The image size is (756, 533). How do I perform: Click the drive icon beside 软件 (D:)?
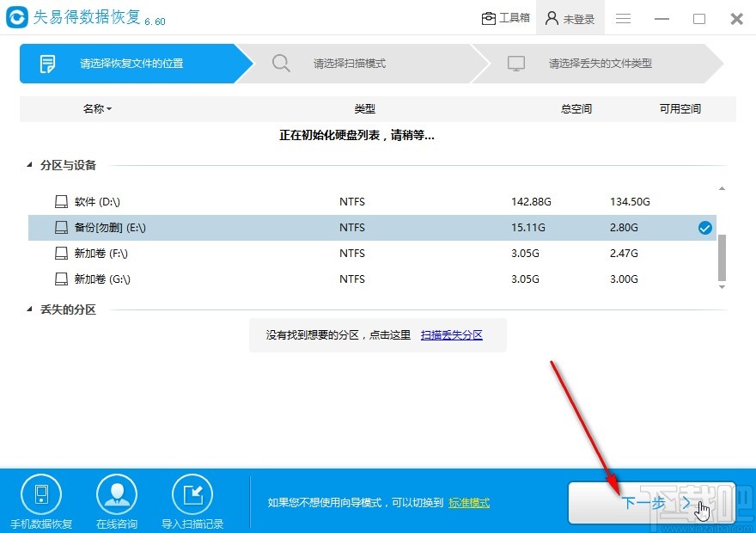pyautogui.click(x=61, y=201)
